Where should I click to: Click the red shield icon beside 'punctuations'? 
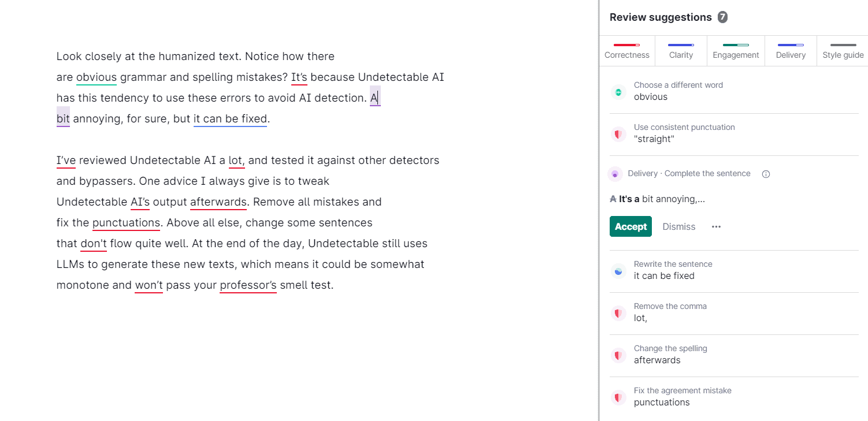coord(618,397)
